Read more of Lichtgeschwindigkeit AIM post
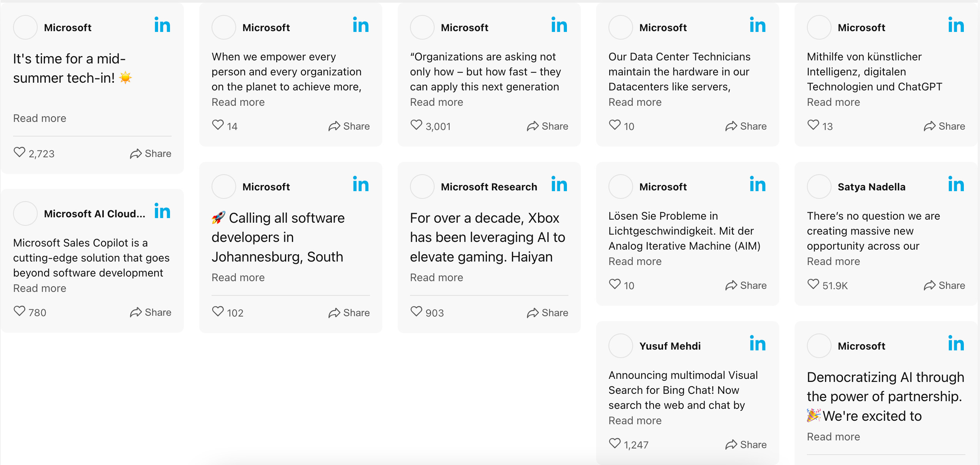 point(635,262)
